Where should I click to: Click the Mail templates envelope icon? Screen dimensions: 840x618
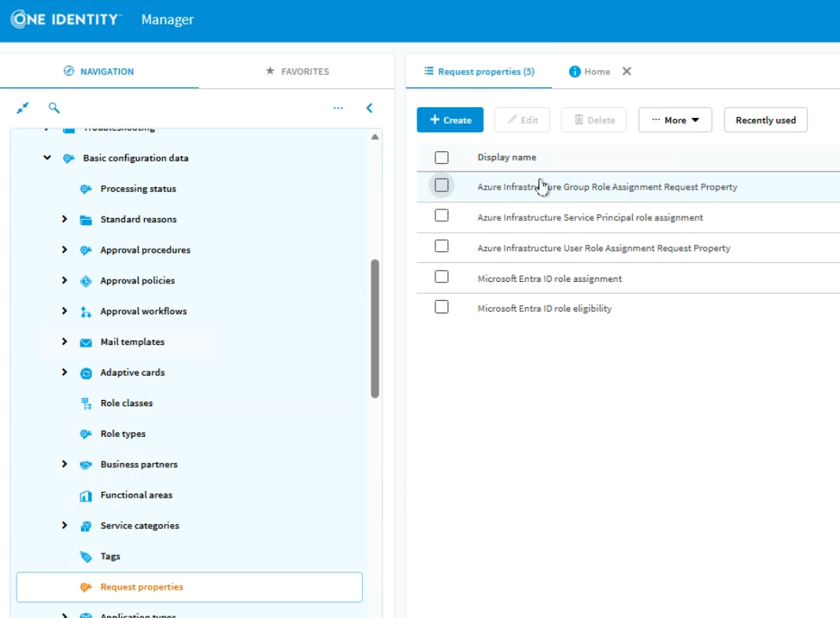click(86, 342)
